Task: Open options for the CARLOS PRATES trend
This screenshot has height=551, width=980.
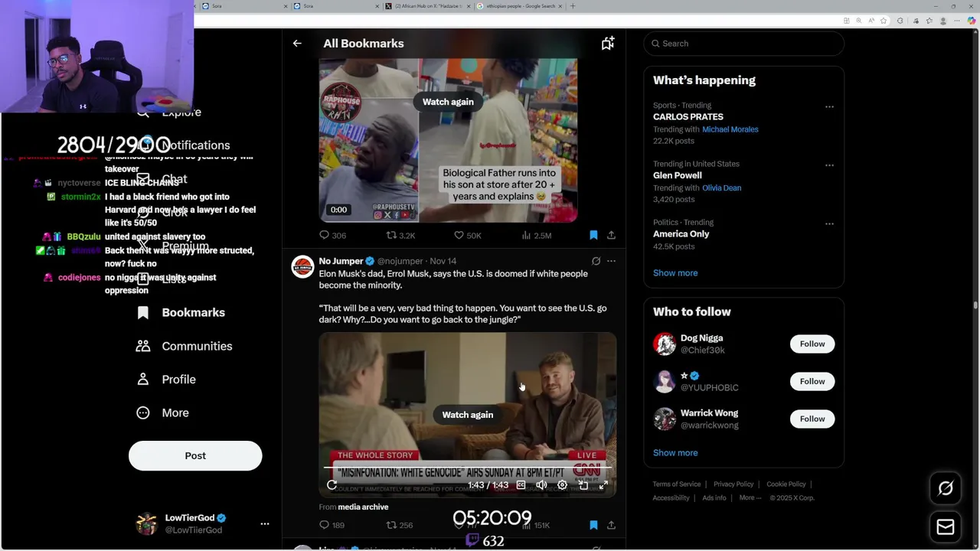Action: [x=829, y=106]
